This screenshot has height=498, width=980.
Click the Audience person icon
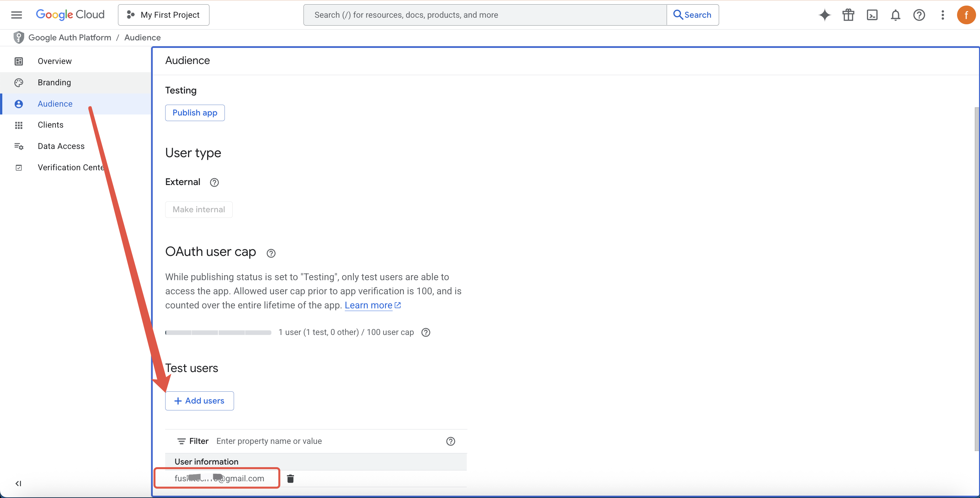coord(19,104)
